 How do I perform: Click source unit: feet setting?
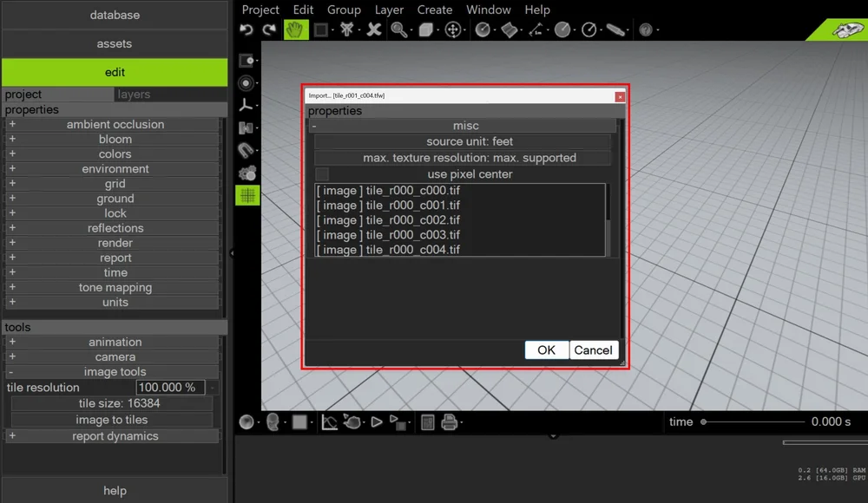(463, 141)
